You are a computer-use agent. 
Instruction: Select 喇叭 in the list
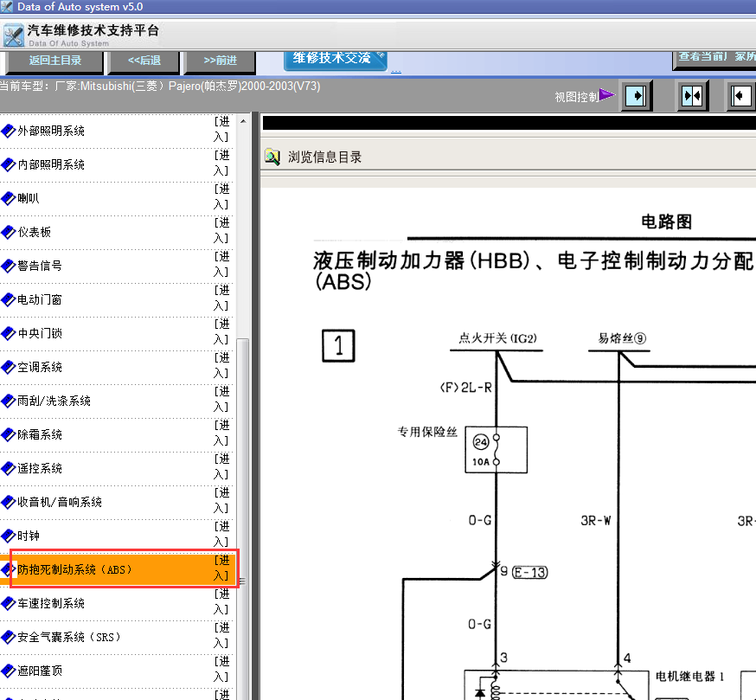point(29,198)
